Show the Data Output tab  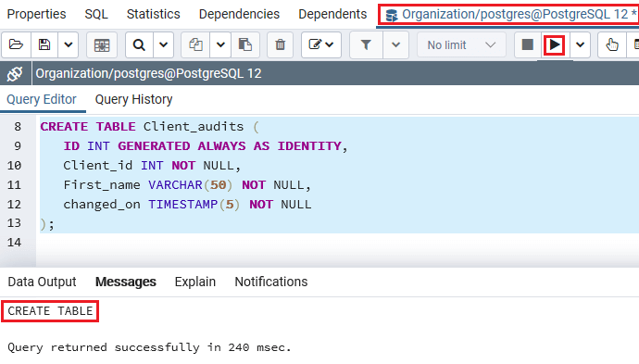[x=42, y=282]
